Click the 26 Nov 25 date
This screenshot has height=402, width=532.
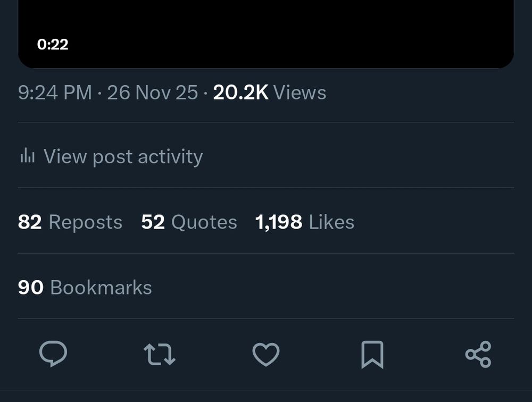coord(153,93)
